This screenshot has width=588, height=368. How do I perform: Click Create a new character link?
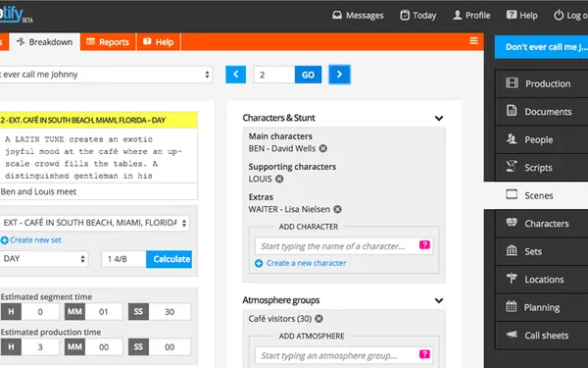coord(306,263)
